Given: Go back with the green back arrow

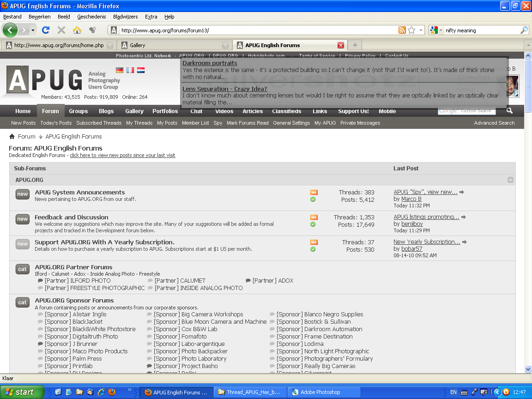Looking at the screenshot, I should tap(10, 30).
